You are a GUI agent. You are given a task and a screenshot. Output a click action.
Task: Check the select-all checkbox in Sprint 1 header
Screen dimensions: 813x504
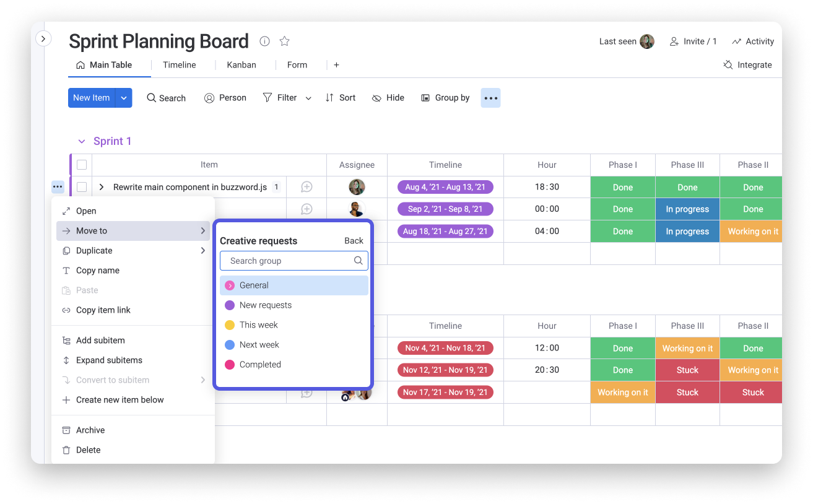tap(82, 165)
